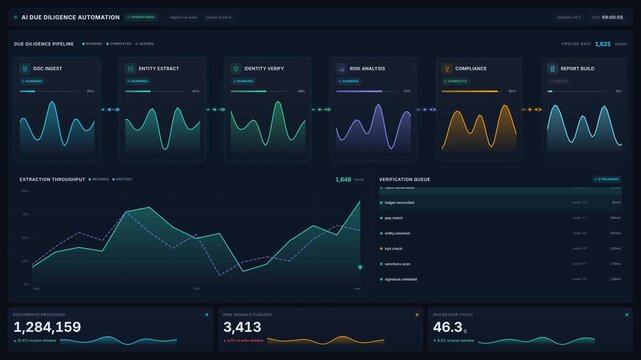Click the Report Build waveform chart
The width and height of the screenshot is (641, 360).
[585, 127]
